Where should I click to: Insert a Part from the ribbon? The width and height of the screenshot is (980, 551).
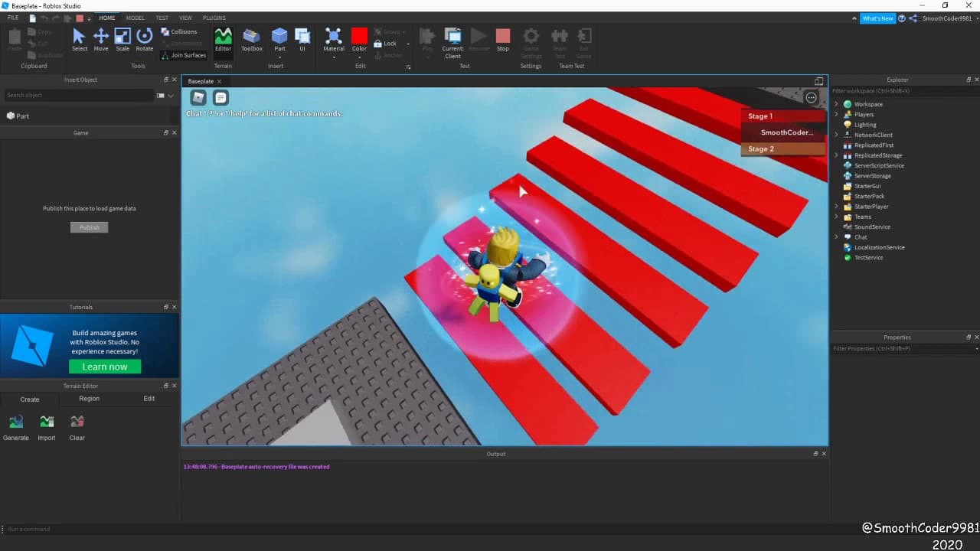279,40
